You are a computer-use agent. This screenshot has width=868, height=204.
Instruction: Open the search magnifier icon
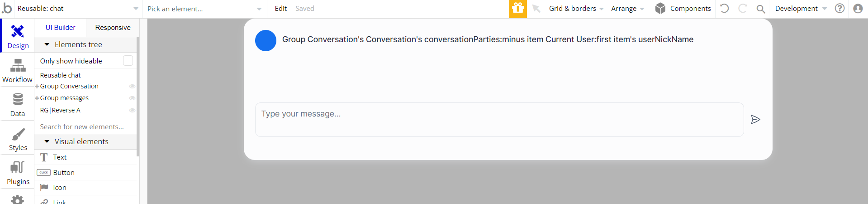pos(761,9)
